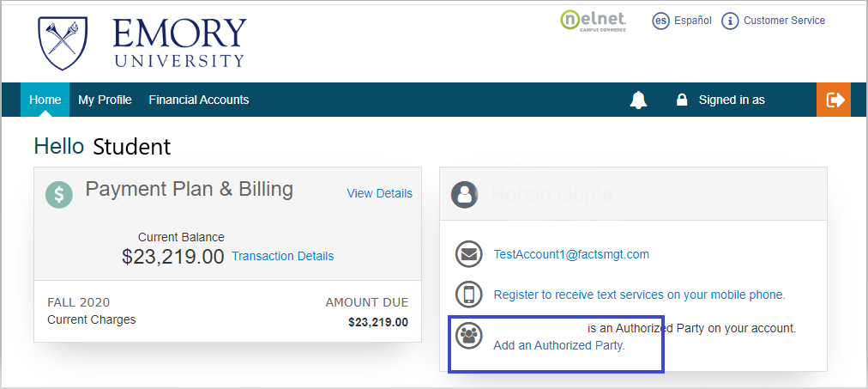
Task: Register to receive text services link
Action: coord(639,295)
